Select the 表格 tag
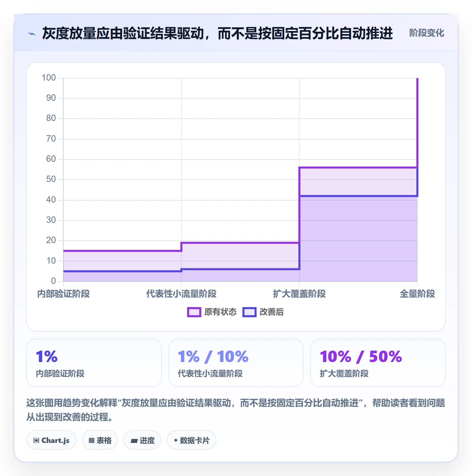This screenshot has height=476, width=472. [x=100, y=440]
